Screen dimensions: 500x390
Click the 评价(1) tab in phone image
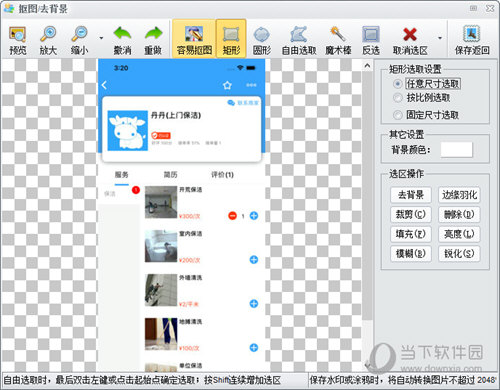[222, 175]
